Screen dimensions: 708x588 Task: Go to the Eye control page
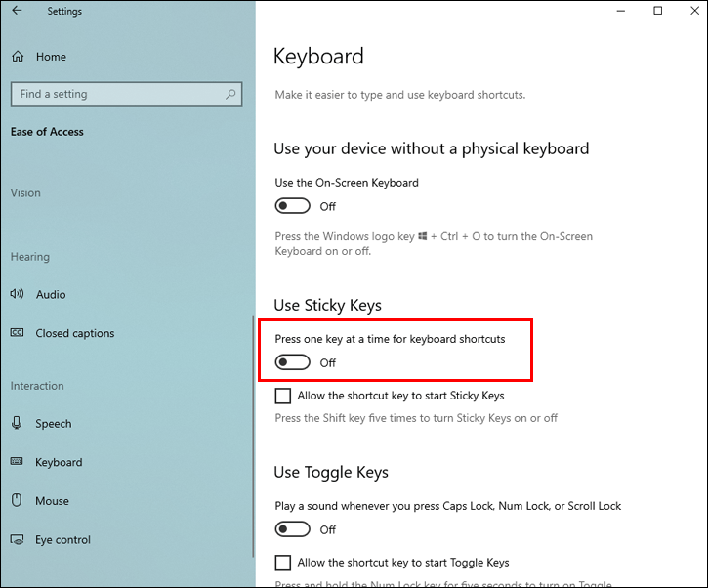pyautogui.click(x=62, y=539)
